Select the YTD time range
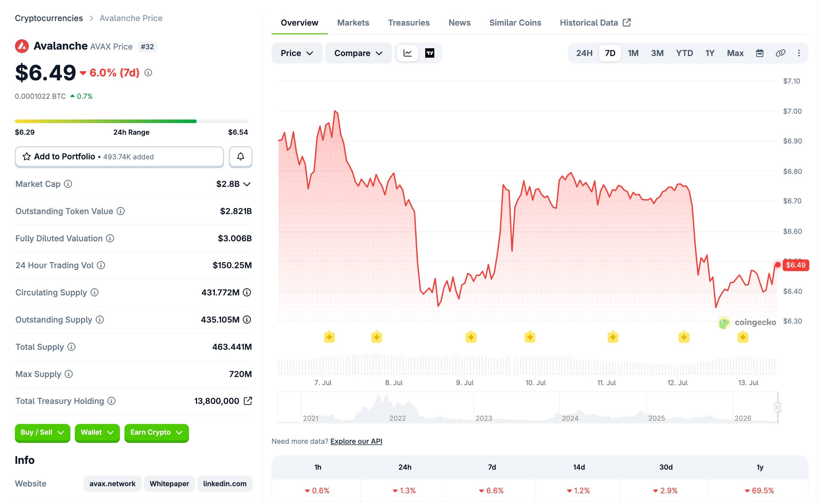 point(685,53)
